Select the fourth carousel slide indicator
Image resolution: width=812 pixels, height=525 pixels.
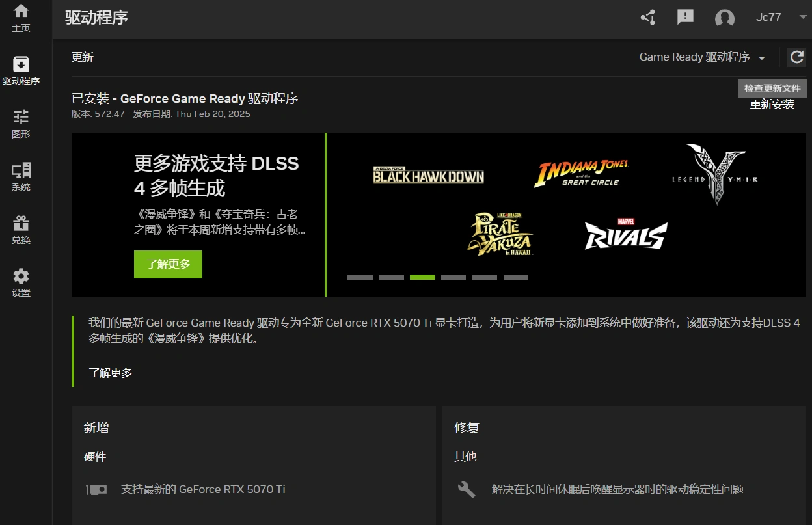[453, 277]
